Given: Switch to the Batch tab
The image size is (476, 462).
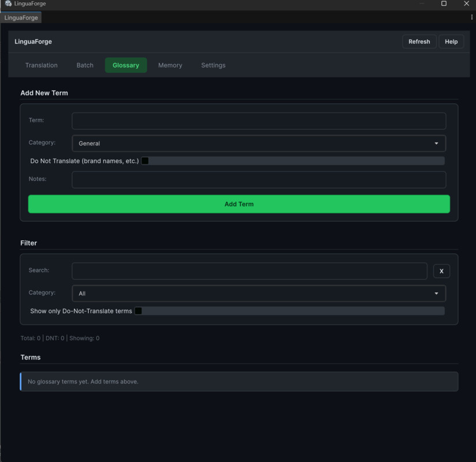Looking at the screenshot, I should pos(84,65).
